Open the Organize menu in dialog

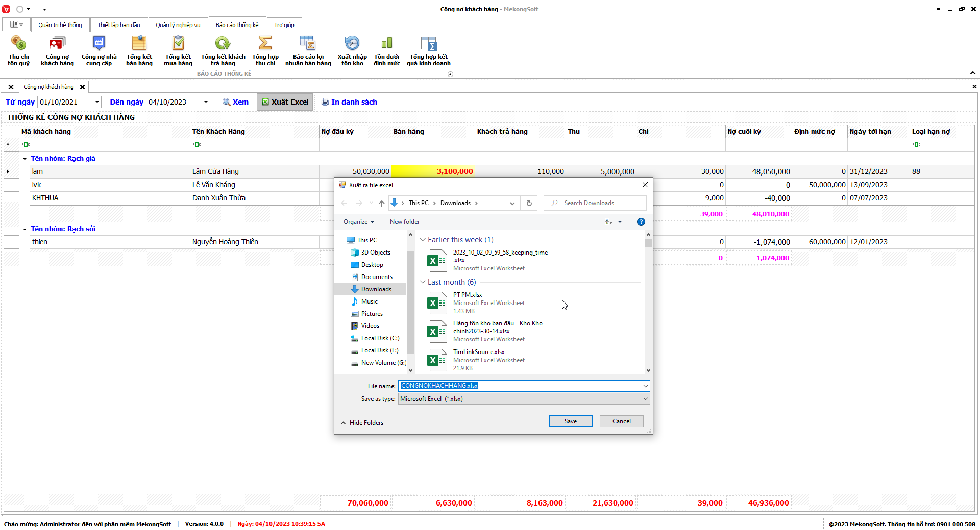358,222
